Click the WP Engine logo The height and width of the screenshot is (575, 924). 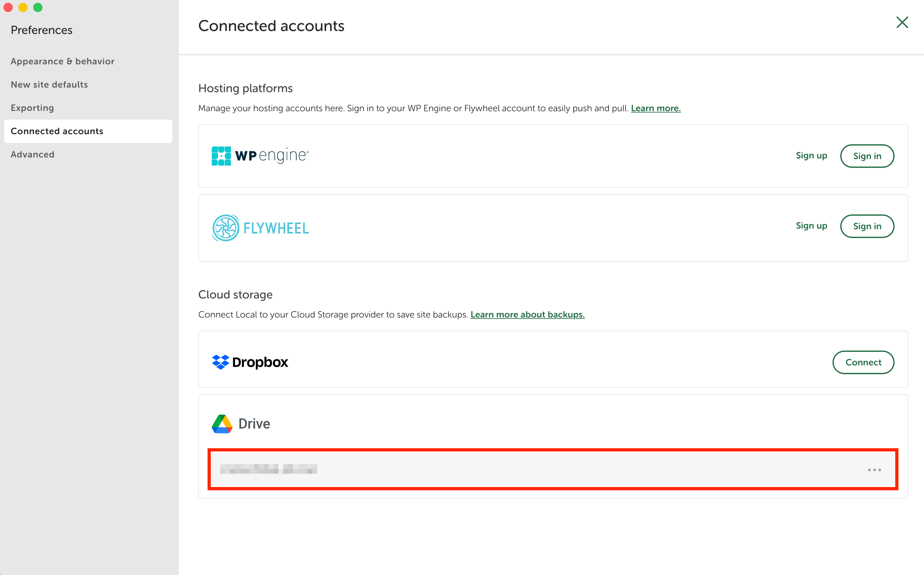(260, 156)
